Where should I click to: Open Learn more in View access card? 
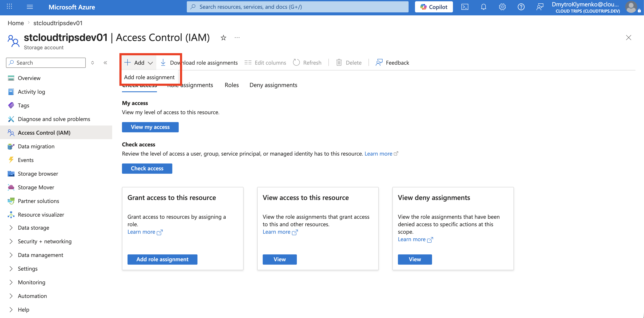280,232
